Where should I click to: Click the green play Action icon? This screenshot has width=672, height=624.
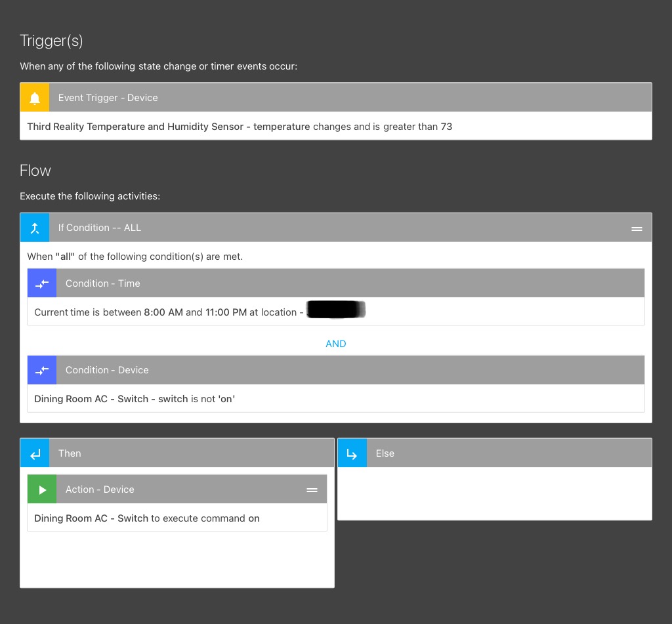pos(42,489)
